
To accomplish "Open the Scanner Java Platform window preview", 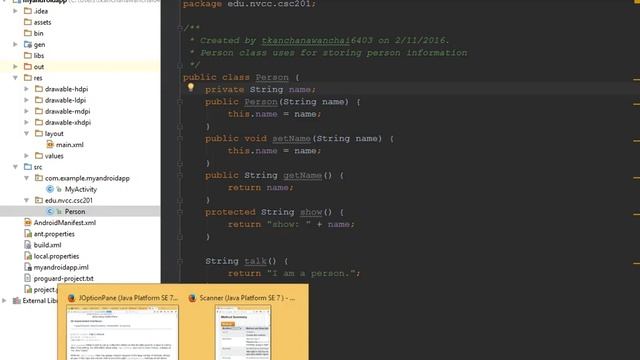I will tap(243, 333).
